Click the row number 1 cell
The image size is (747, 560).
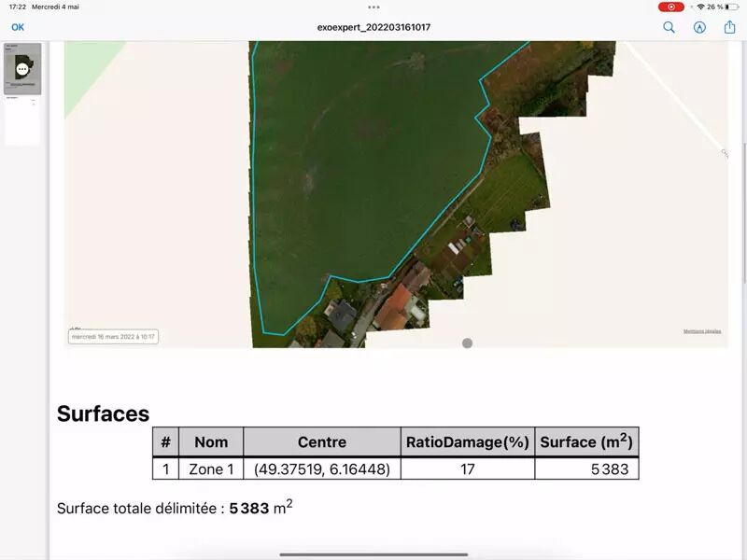click(165, 469)
